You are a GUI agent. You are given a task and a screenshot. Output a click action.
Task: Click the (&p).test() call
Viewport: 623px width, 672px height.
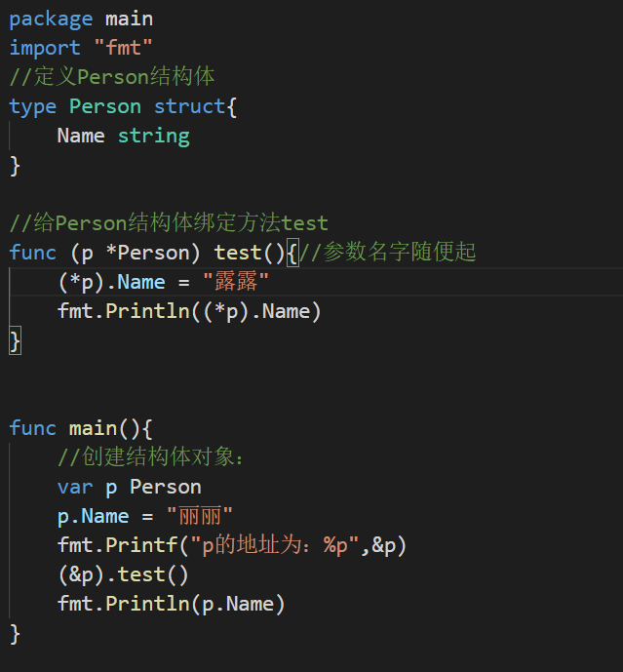click(x=124, y=574)
